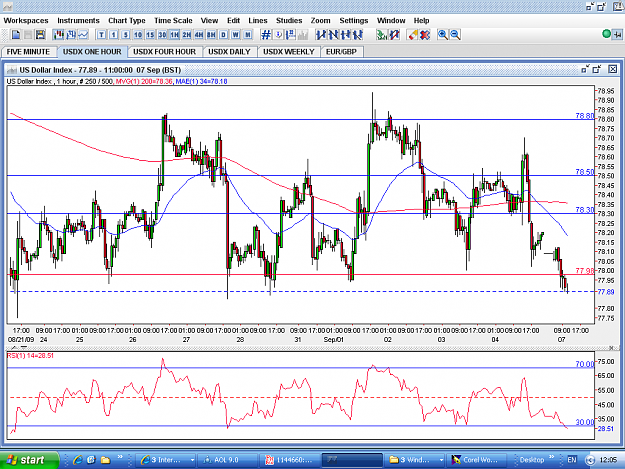Click the eraser tool icon
Image resolution: width=625 pixels, height=469 pixels.
tap(413, 35)
